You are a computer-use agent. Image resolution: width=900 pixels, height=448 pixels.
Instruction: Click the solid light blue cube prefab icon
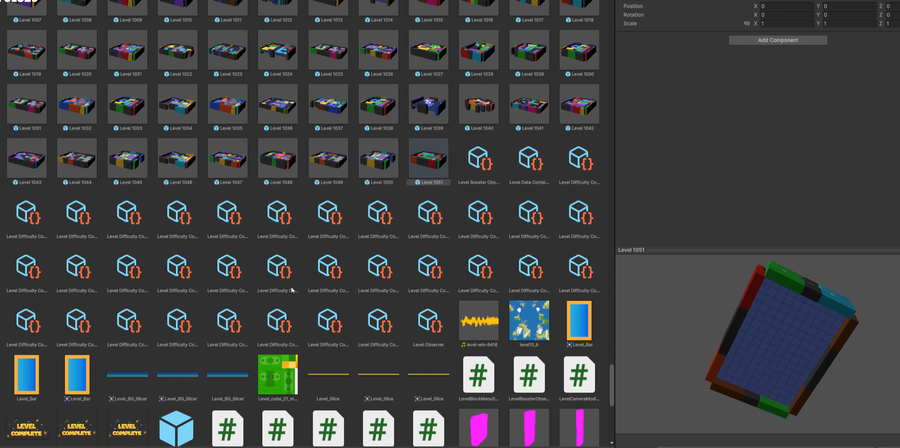177,428
